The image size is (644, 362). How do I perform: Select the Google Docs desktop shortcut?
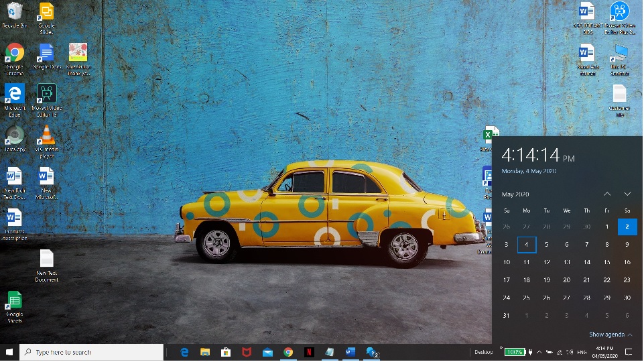tap(46, 57)
